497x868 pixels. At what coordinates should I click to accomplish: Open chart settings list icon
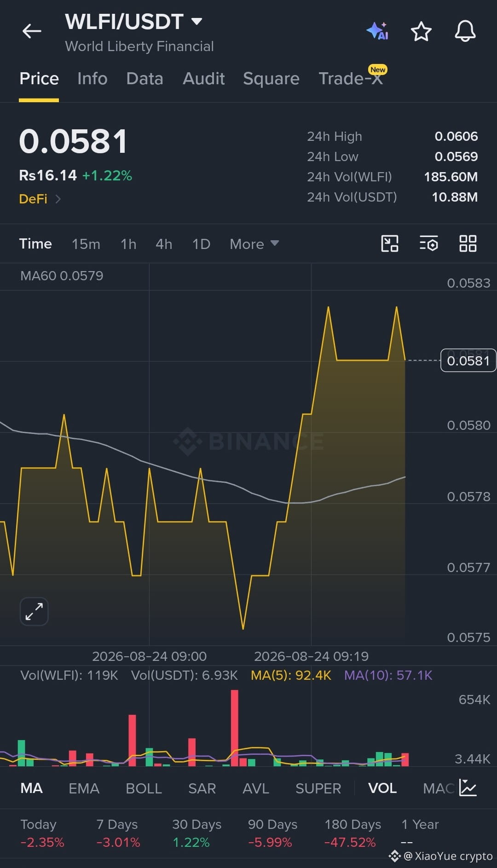point(429,243)
